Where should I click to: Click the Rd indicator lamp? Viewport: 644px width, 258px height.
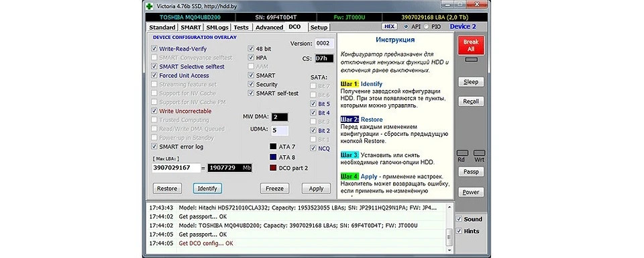coord(462,153)
